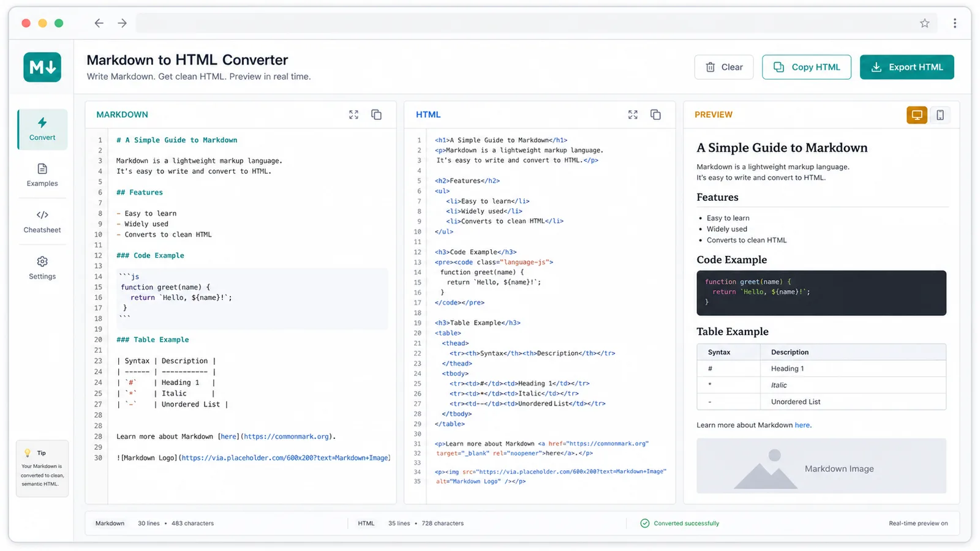Click the MARKDOWN panel title

[122, 114]
